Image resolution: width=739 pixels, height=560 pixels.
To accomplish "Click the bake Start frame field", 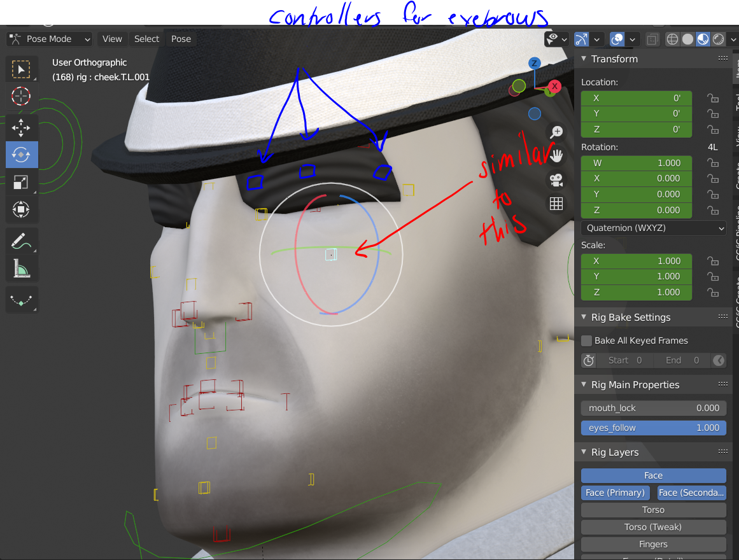I will coord(625,361).
